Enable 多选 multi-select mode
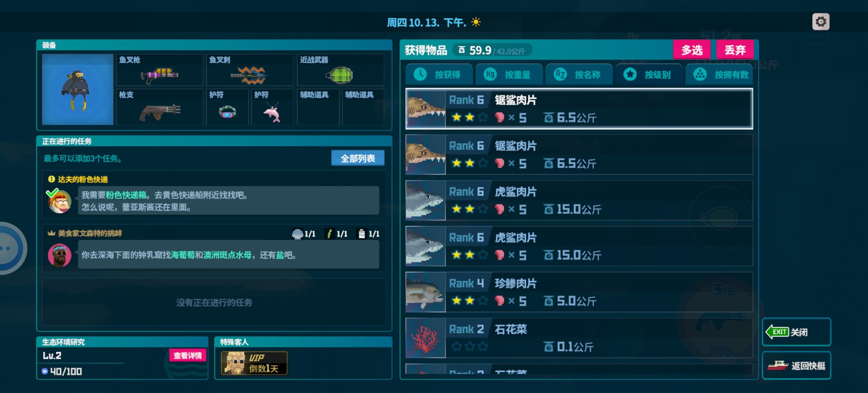This screenshot has height=393, width=868. tap(692, 50)
